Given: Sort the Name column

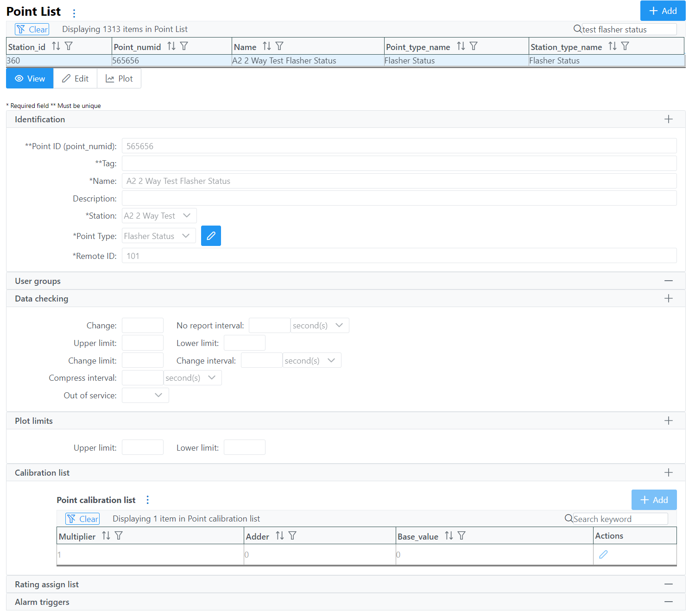Looking at the screenshot, I should (x=267, y=46).
